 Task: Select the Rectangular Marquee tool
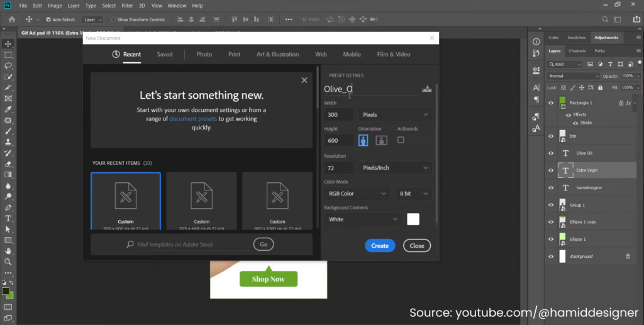8,55
